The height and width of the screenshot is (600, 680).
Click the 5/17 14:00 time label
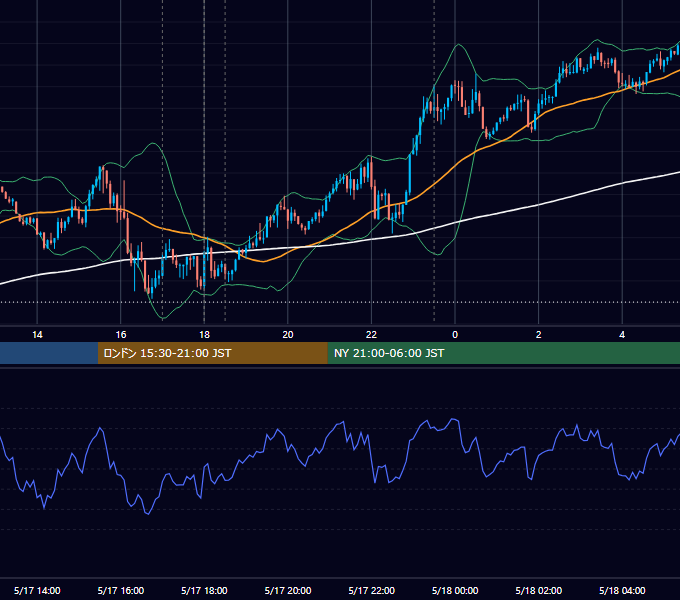tap(37, 590)
